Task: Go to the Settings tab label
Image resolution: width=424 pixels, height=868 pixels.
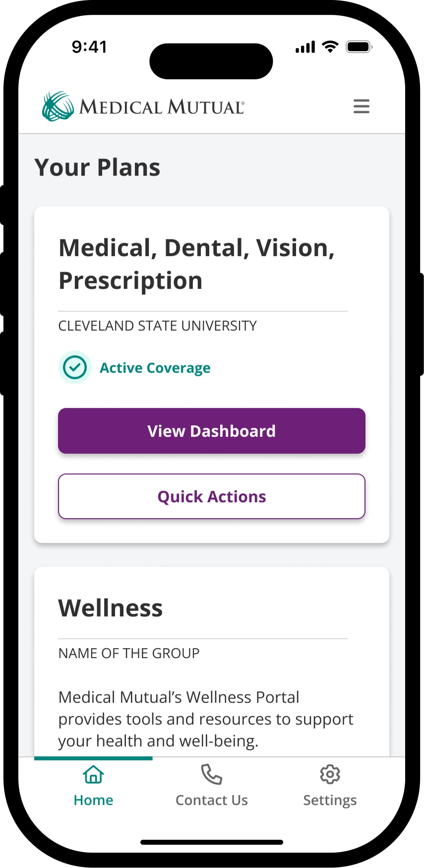Action: pos(330,800)
